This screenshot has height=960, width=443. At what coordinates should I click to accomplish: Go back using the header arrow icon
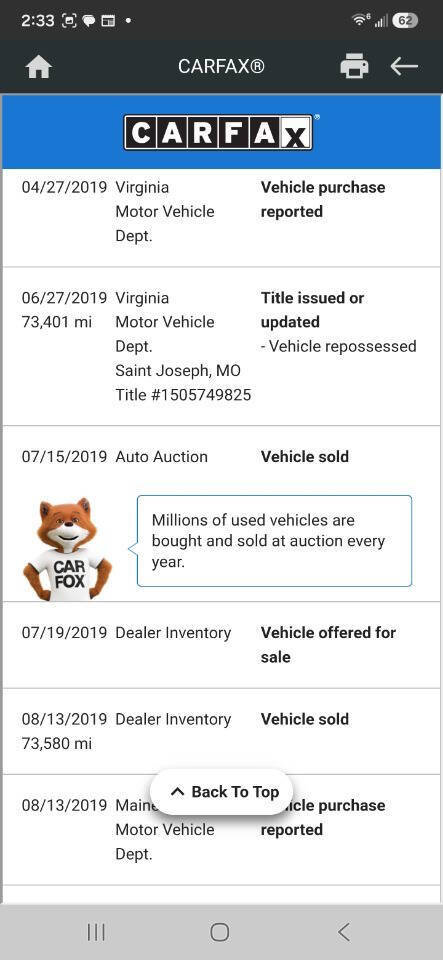[x=404, y=66]
